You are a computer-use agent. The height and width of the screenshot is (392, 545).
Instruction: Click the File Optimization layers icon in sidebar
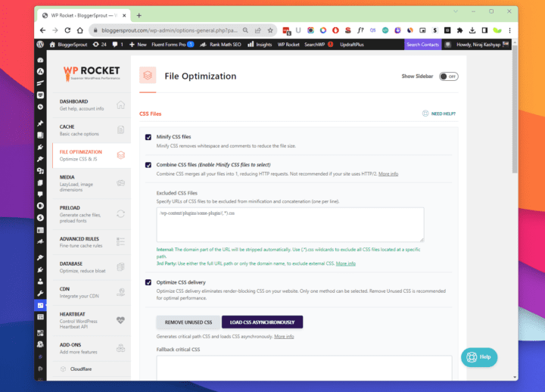(120, 155)
